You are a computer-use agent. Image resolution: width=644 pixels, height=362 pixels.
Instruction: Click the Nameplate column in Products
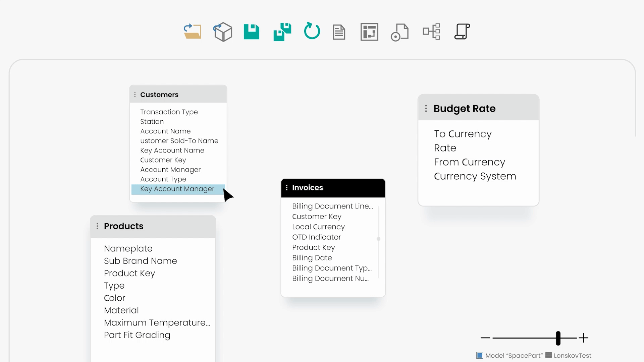click(128, 249)
